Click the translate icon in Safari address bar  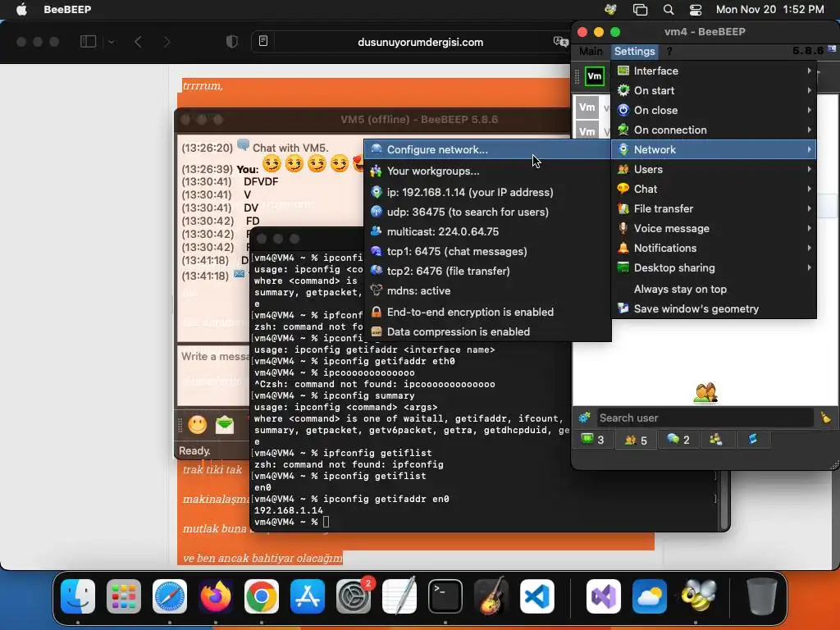(560, 42)
